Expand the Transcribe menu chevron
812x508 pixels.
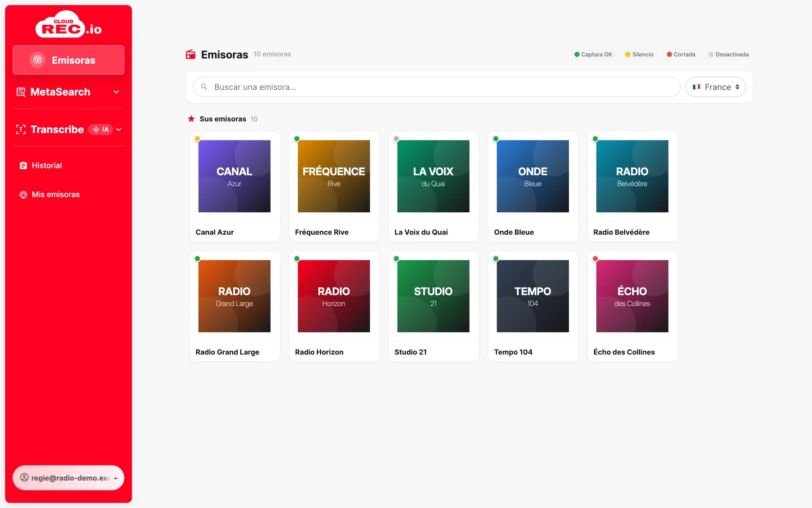(x=119, y=130)
